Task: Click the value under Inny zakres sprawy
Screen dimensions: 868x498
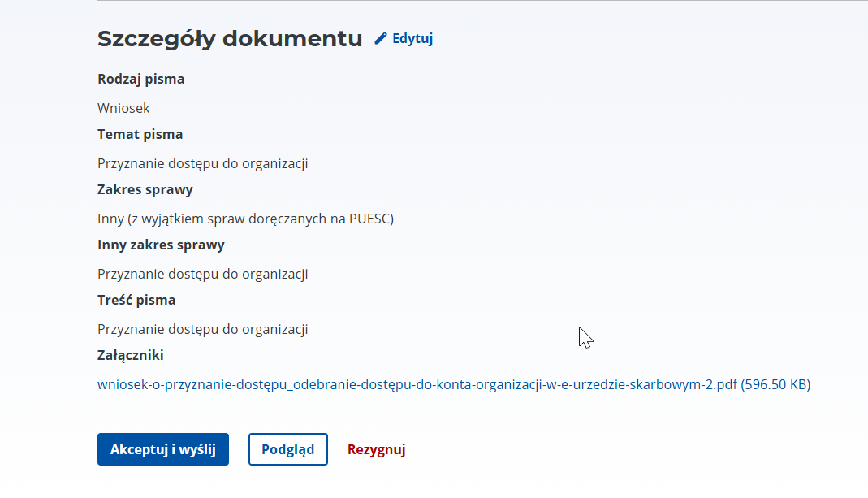Action: click(202, 274)
